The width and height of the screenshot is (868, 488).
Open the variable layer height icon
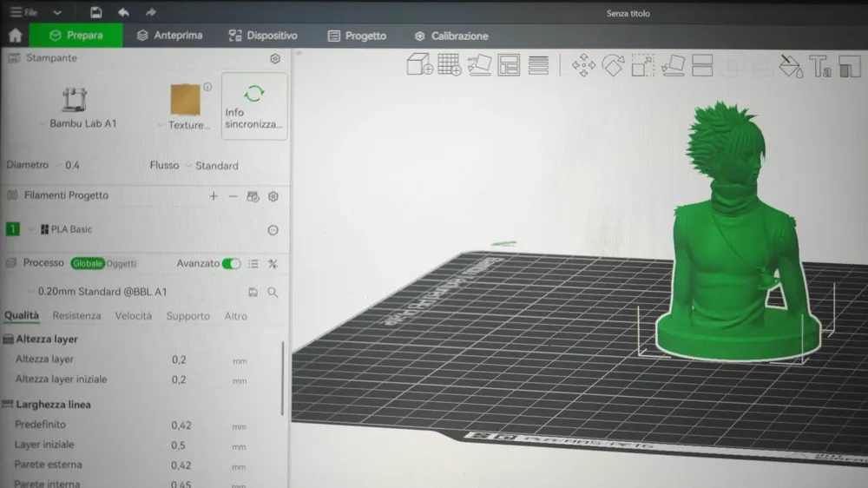click(538, 66)
